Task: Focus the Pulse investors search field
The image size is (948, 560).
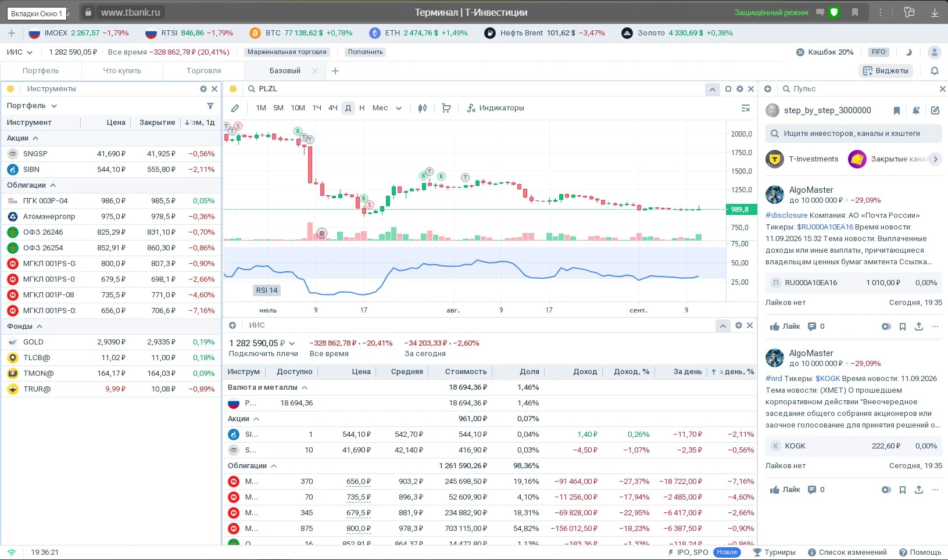Action: pyautogui.click(x=853, y=134)
